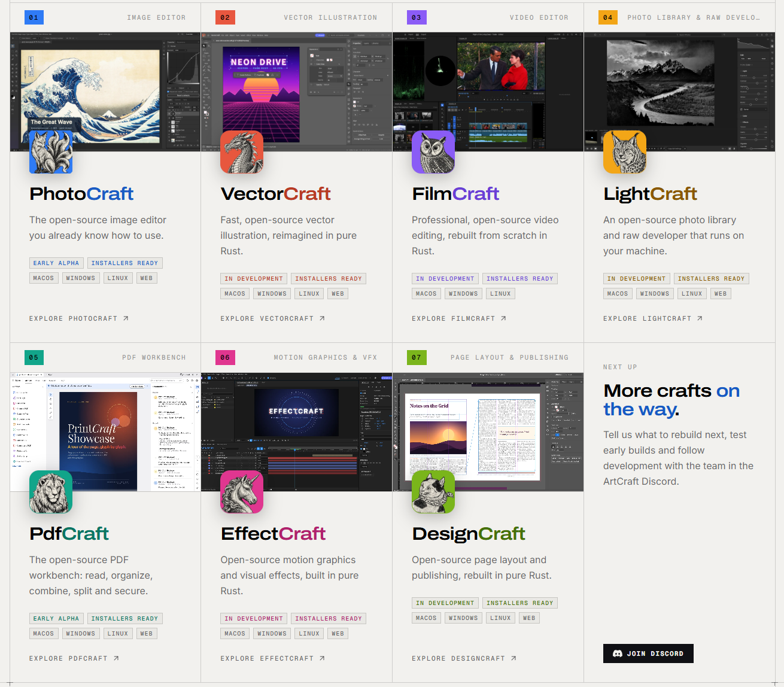Click the EffectCraft heading
Image resolution: width=784 pixels, height=687 pixels.
[x=273, y=534]
